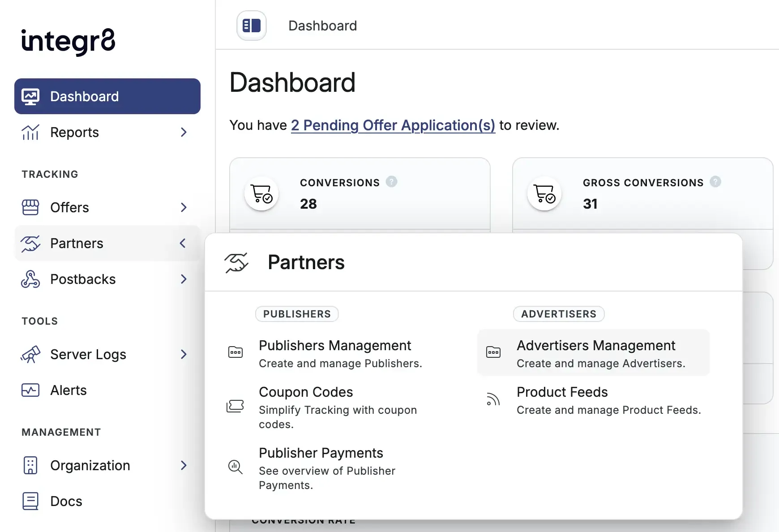The image size is (779, 532).
Task: Open Advertisers Management
Action: (594, 352)
